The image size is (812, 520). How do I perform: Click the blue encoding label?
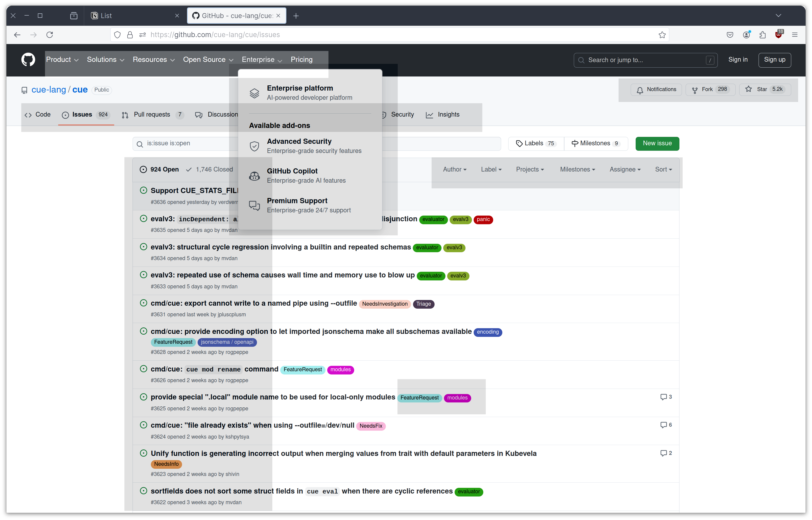pos(487,332)
